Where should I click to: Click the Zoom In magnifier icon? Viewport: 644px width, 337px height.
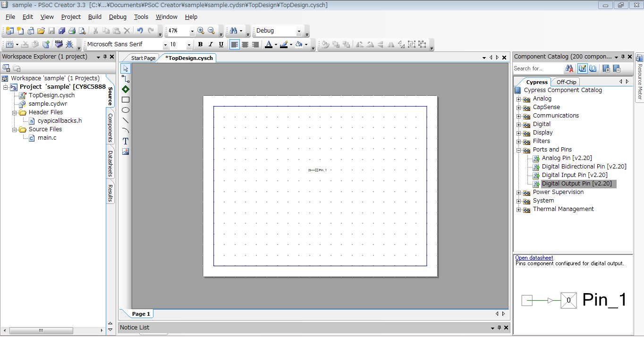(201, 31)
